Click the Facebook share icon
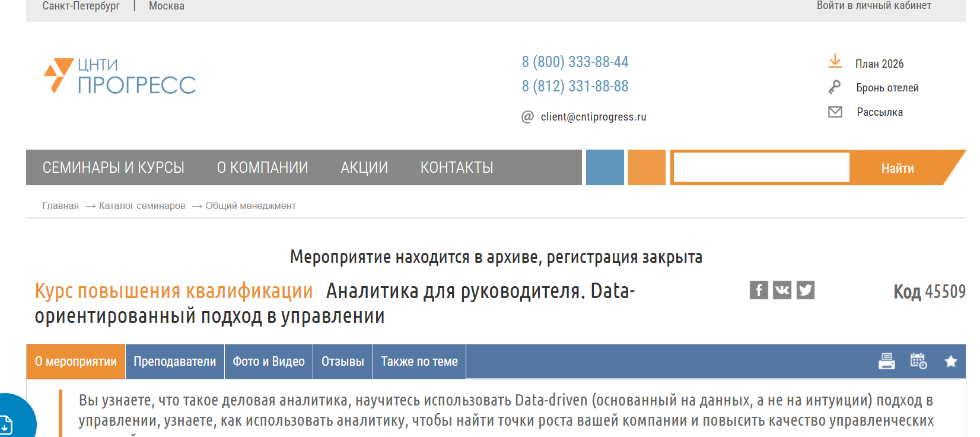 pyautogui.click(x=758, y=290)
